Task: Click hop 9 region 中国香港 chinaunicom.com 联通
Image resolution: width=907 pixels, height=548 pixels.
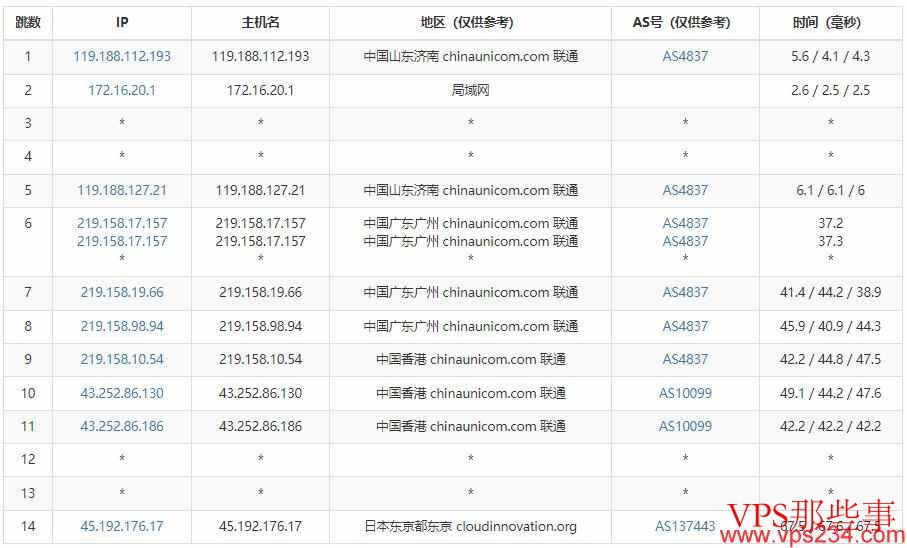Action: tap(470, 359)
